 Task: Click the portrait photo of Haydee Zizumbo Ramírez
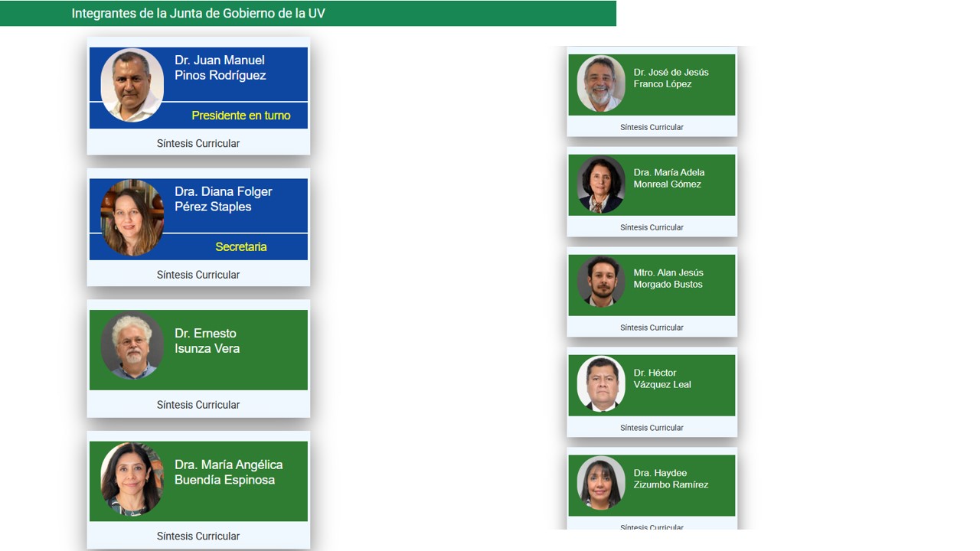[x=601, y=483]
